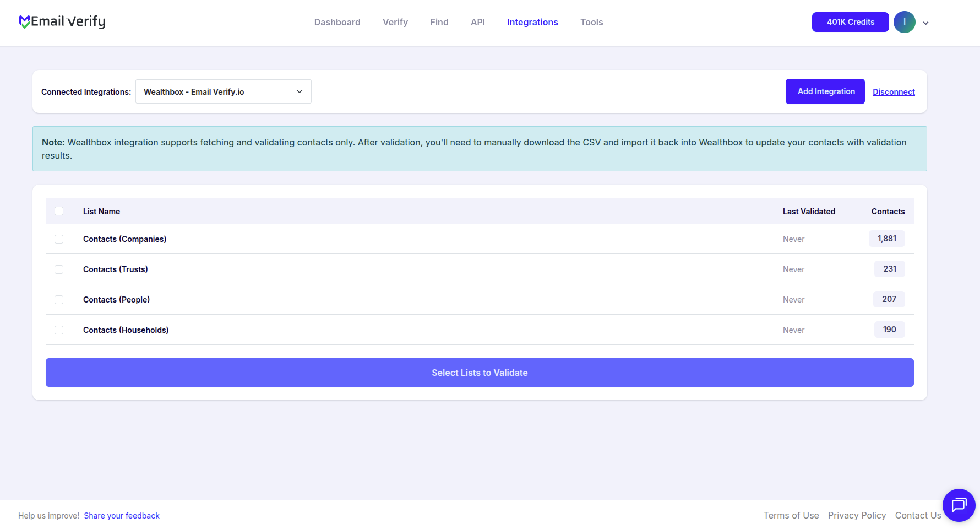Click Never in the Contacts (Households) row

(794, 330)
